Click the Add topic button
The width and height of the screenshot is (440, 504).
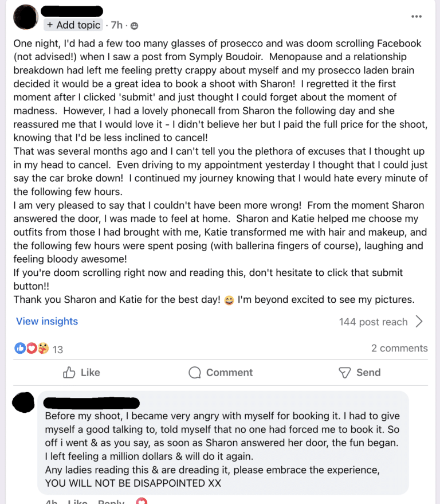click(x=74, y=25)
